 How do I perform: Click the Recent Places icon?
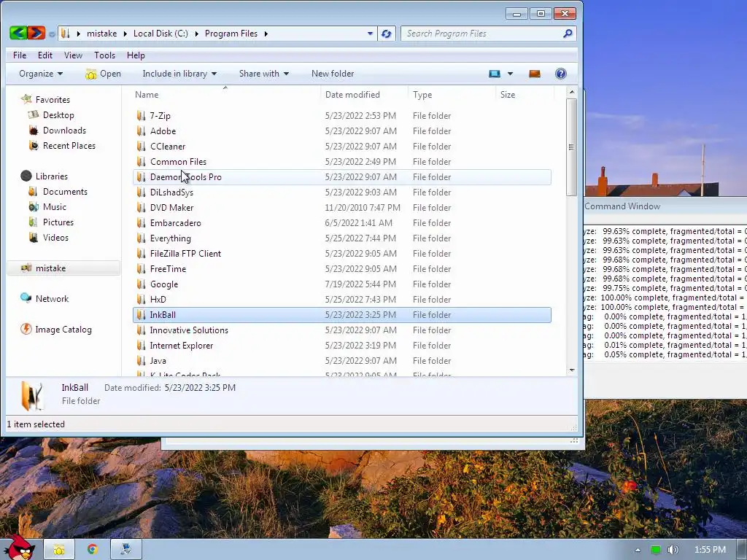click(34, 145)
